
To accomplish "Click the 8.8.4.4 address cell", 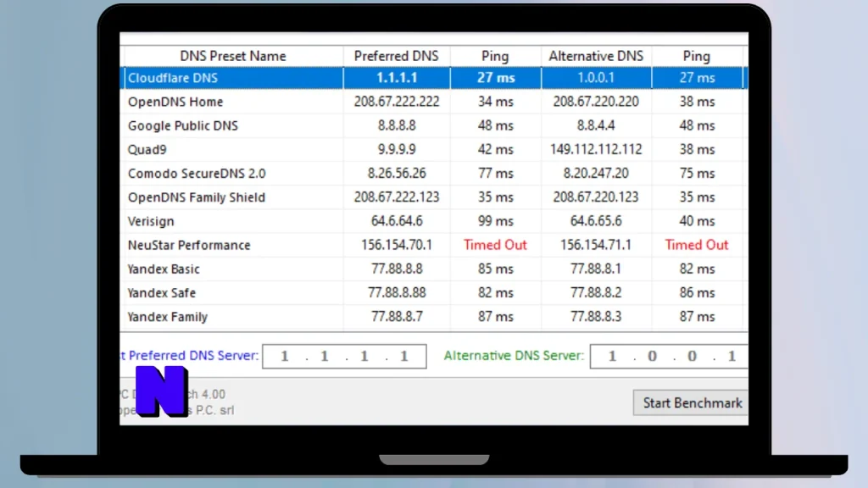I will tap(596, 125).
